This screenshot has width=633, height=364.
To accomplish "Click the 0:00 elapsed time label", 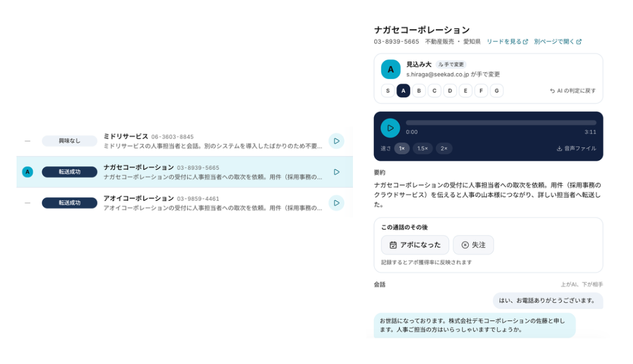I will (x=411, y=132).
